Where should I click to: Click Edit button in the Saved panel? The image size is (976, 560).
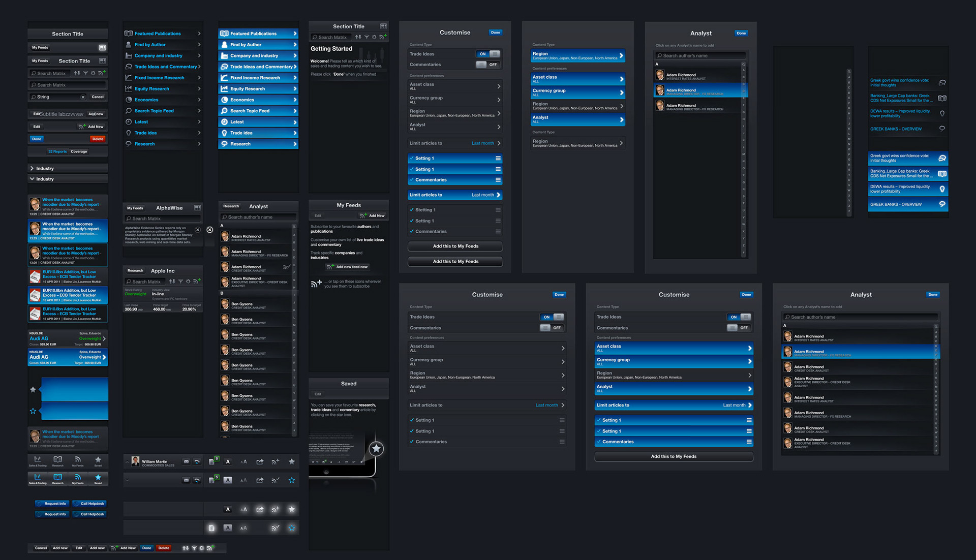click(318, 394)
